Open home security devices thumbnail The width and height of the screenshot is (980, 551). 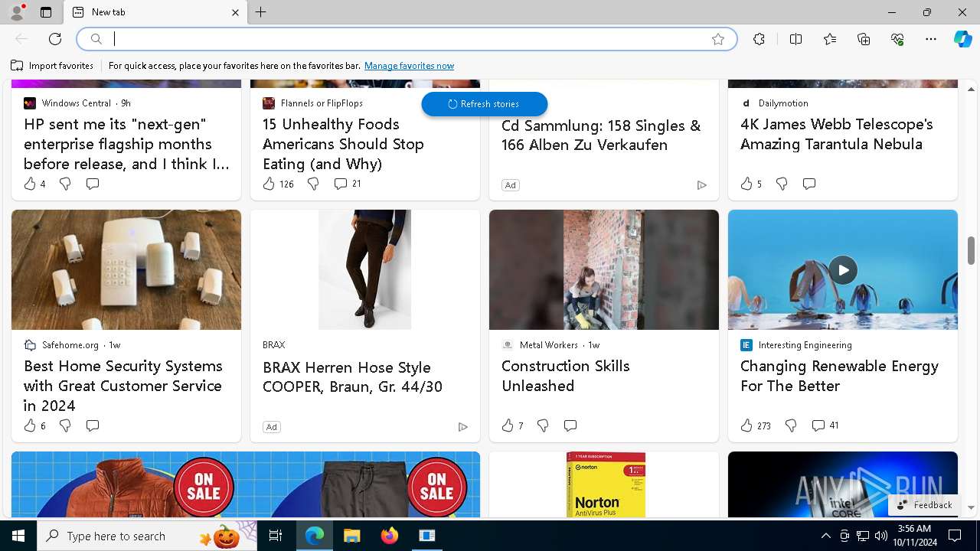tap(126, 269)
